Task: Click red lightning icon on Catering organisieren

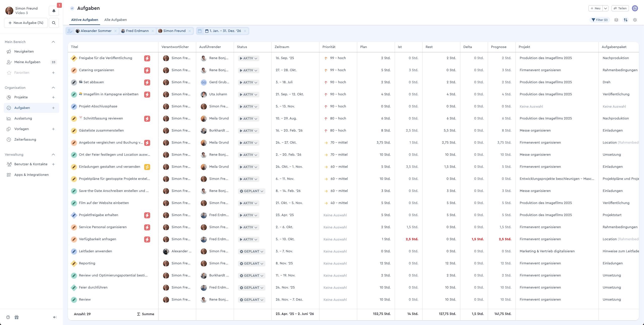Action: tap(147, 70)
